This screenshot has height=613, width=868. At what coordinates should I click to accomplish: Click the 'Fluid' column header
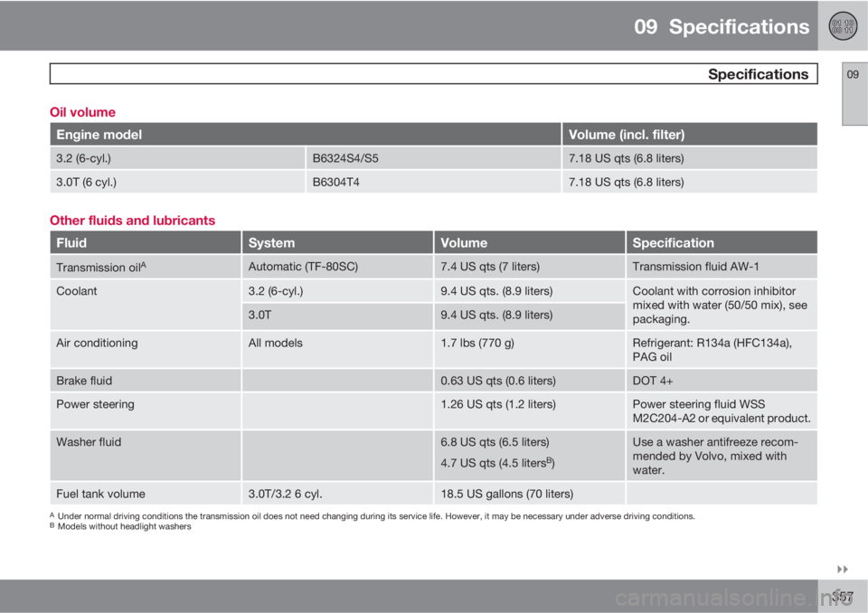coord(146,242)
